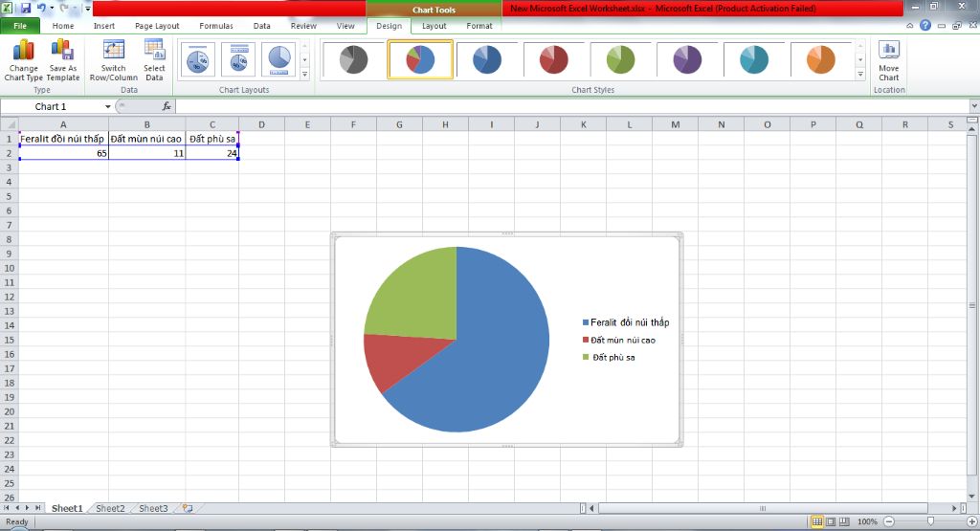Choose gray monochrome chart style
Viewport: 980px width, 531px height.
(353, 59)
